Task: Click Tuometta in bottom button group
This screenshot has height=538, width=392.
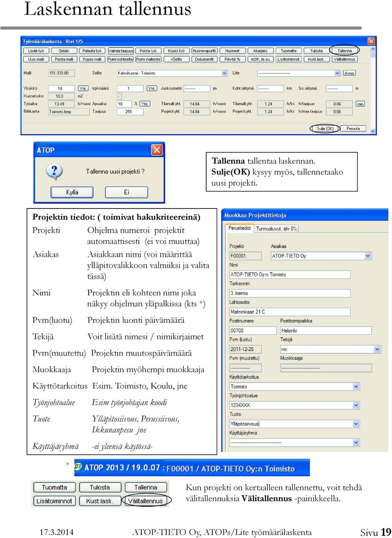Action: click(54, 487)
